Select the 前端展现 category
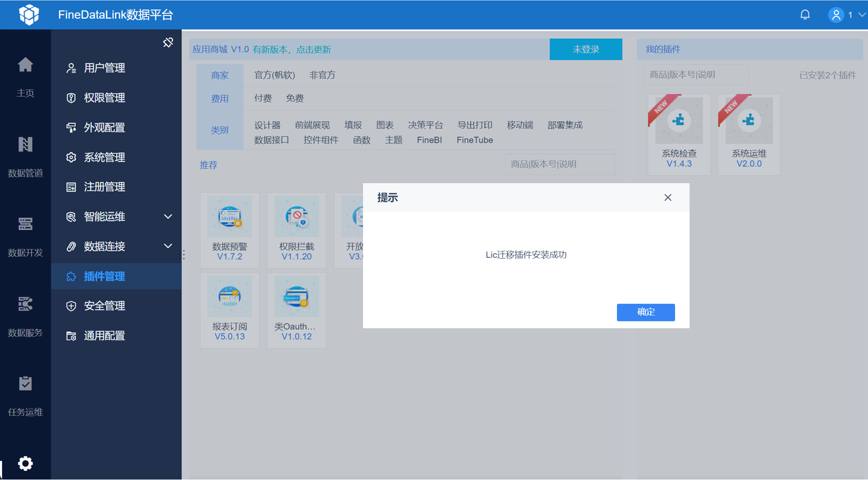868x480 pixels. tap(312, 125)
